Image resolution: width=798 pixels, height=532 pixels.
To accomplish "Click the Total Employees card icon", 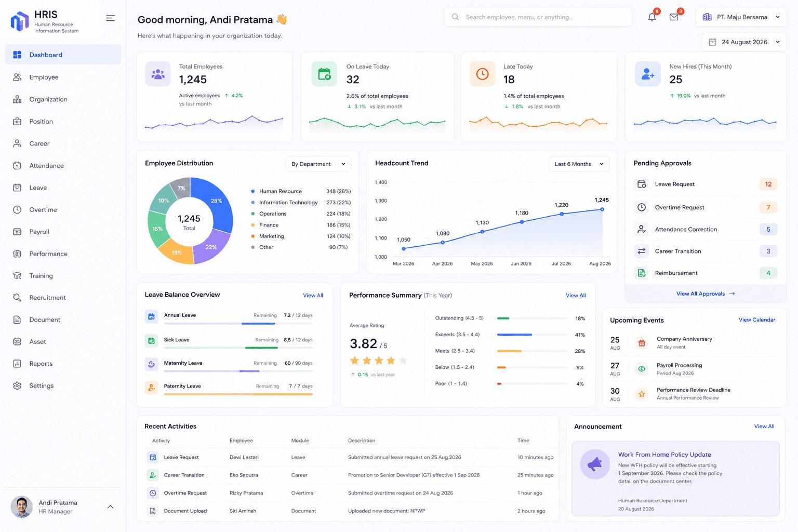I will 158,74.
